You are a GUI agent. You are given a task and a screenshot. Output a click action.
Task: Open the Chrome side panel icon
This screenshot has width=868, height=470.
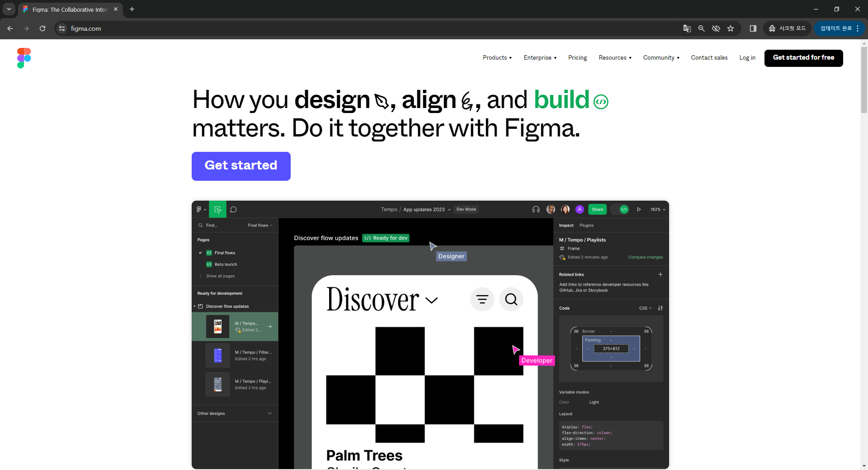point(753,28)
